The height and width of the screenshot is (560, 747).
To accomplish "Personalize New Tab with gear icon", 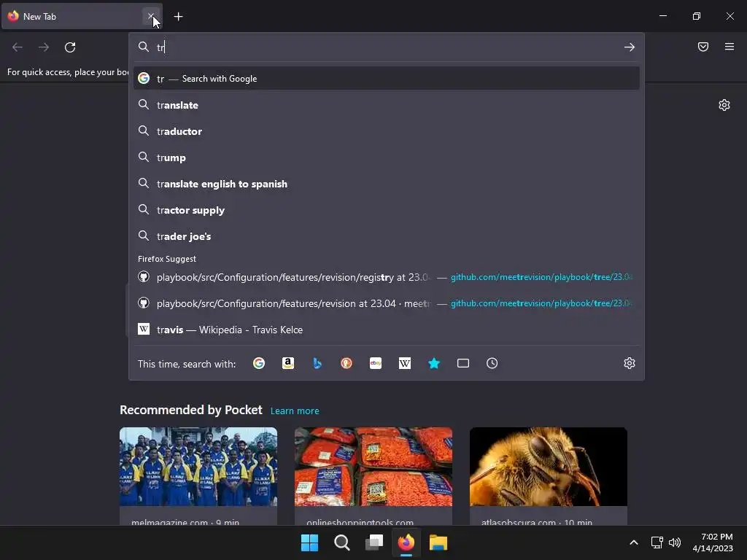I will point(724,105).
